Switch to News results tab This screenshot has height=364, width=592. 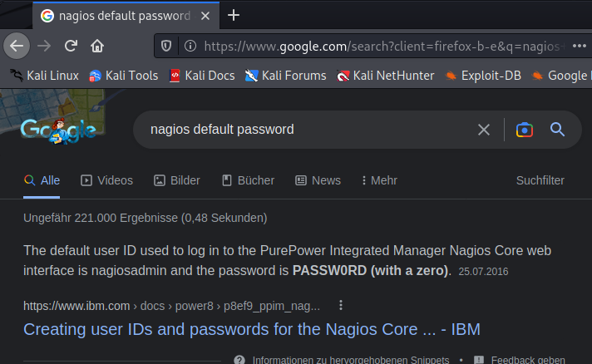point(318,180)
